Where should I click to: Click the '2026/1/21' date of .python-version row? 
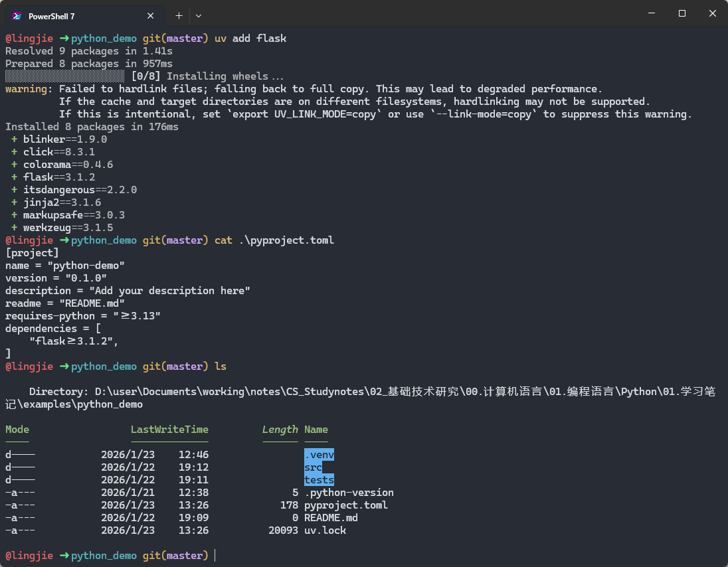click(x=128, y=493)
